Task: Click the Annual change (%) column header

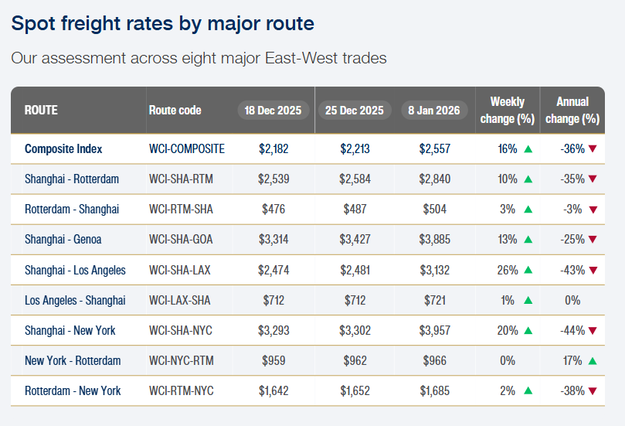Action: tap(573, 110)
